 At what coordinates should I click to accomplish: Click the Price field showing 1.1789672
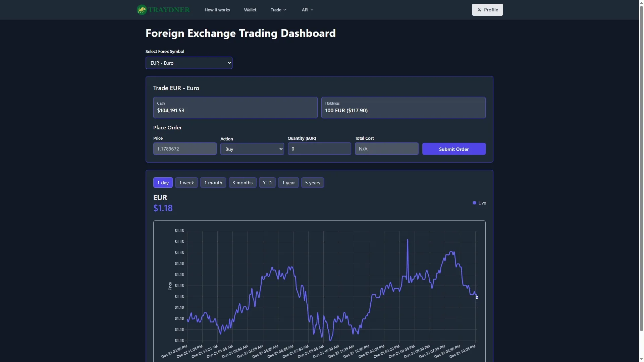pos(185,148)
